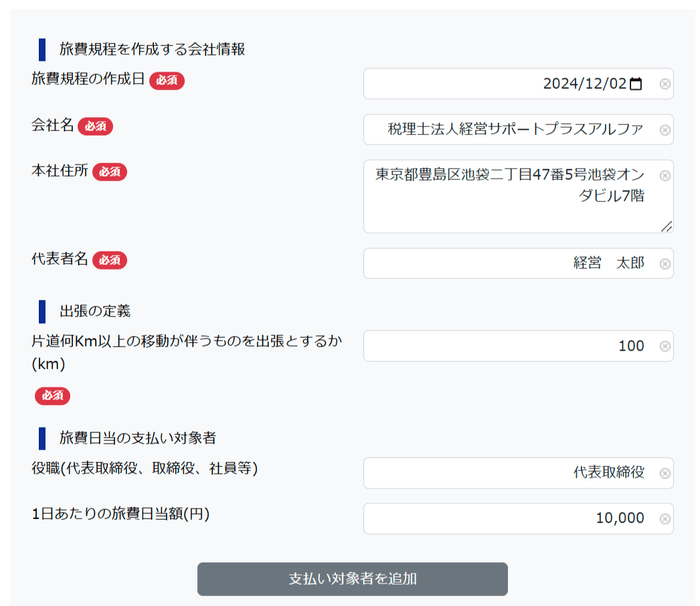Viewport: 700px width, 606px height.
Task: Clear the 会社名 field using its x icon
Action: [x=665, y=130]
